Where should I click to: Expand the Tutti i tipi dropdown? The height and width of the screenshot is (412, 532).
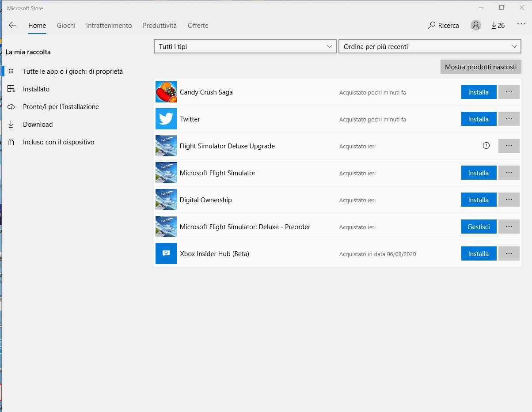(x=245, y=47)
